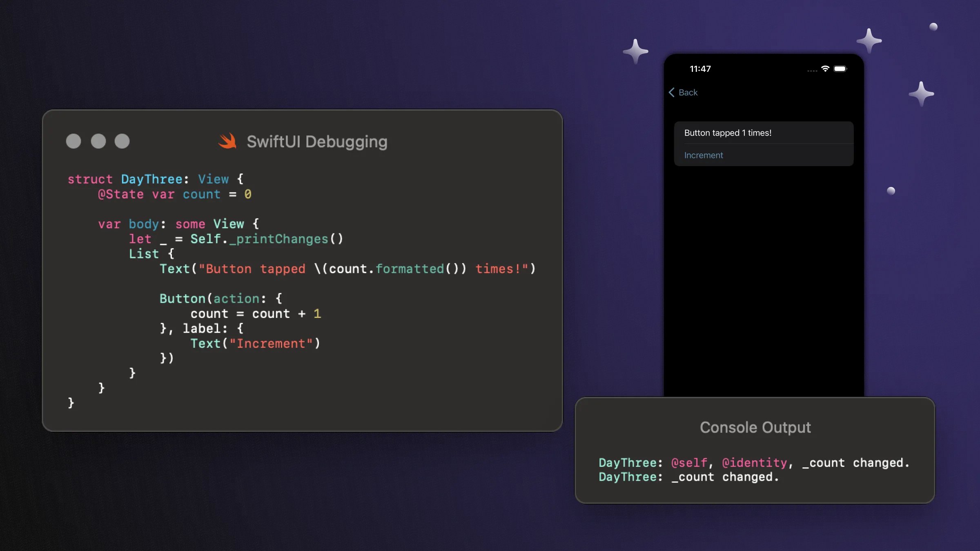Select the back chevron arrow on the phone screen
Screen dimensions: 980x551
672,93
